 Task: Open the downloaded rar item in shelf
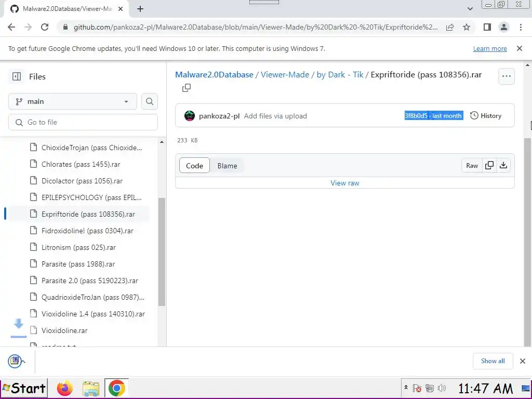[15, 361]
